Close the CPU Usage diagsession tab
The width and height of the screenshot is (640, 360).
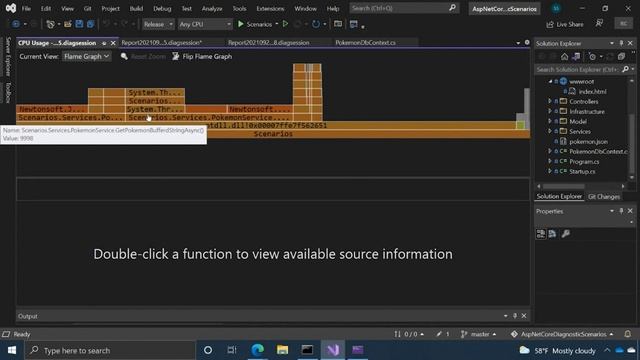[113, 43]
